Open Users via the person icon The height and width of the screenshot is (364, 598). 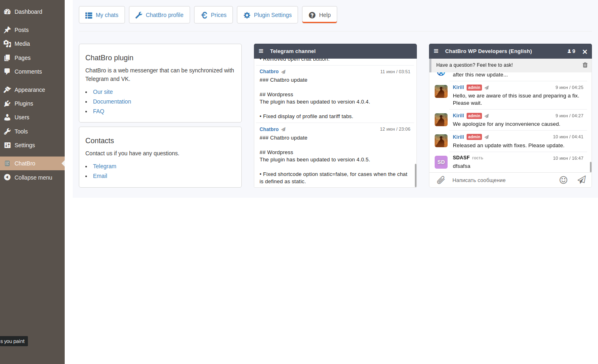[7, 117]
